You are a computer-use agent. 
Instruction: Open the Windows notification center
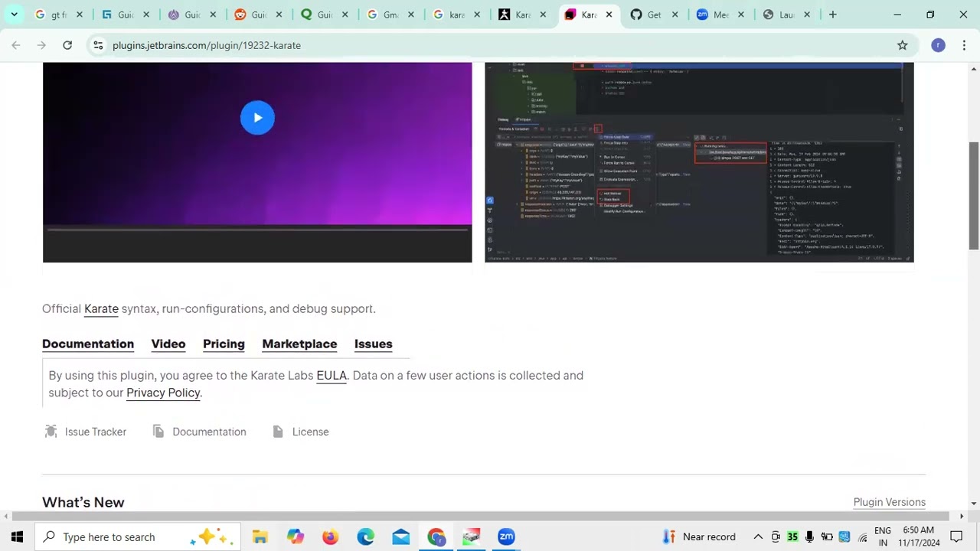[x=956, y=536]
